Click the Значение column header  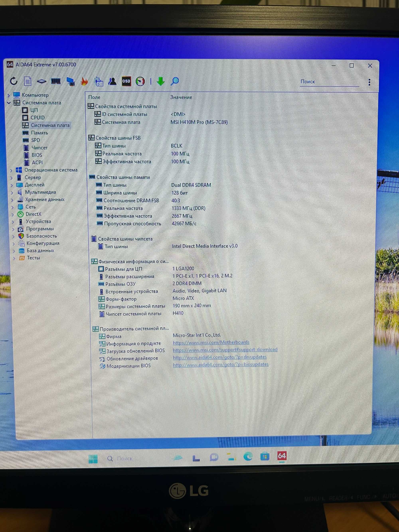[x=181, y=97]
